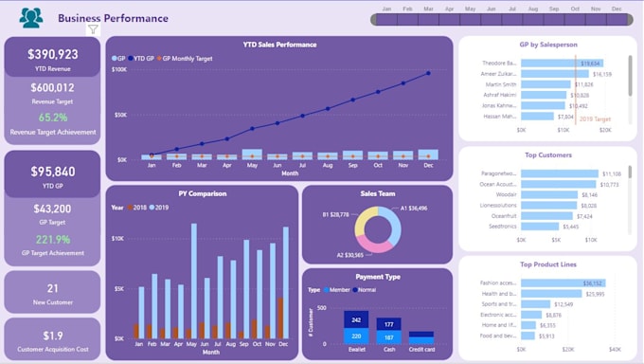The width and height of the screenshot is (644, 364).
Task: Click the Dec point on YTD GP line
Action: point(428,73)
